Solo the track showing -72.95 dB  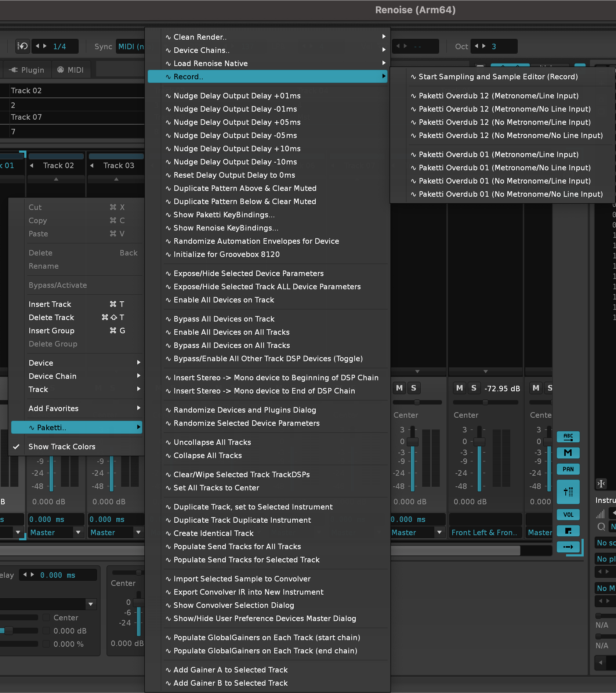tap(474, 388)
